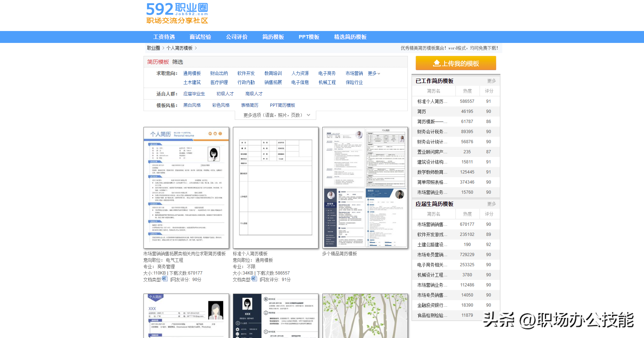This screenshot has width=644, height=338.
Task: Click the 多个精品简历模板 preview thumbnail
Action: 365,188
